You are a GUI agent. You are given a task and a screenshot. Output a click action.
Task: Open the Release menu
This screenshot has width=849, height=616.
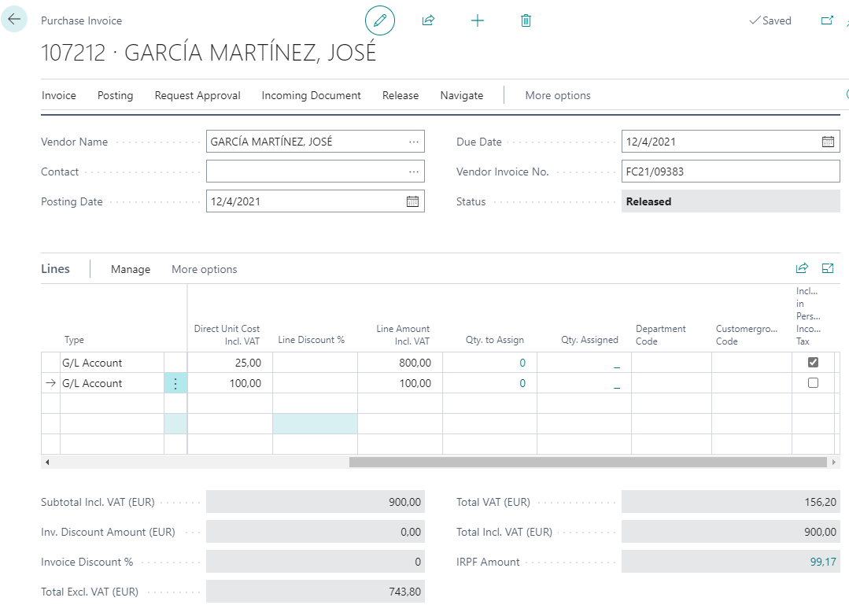tap(401, 95)
